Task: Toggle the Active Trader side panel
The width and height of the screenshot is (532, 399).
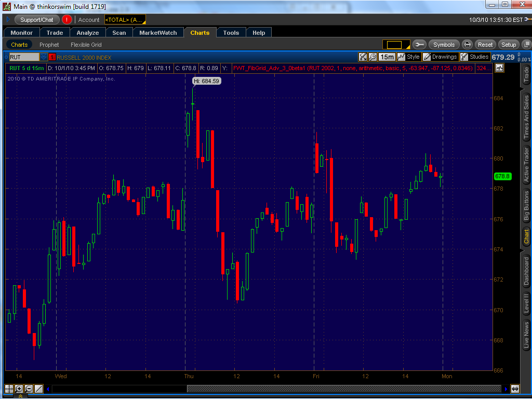Action: pos(526,165)
